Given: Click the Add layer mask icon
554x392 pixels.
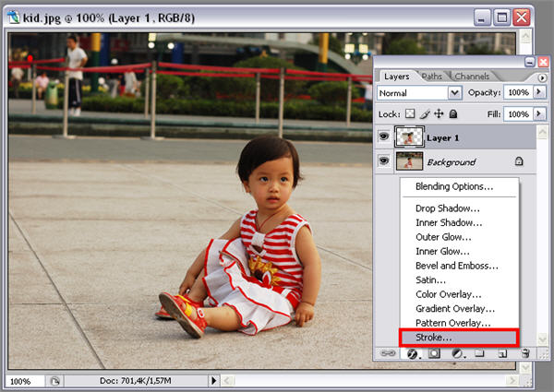Looking at the screenshot, I should coord(433,353).
